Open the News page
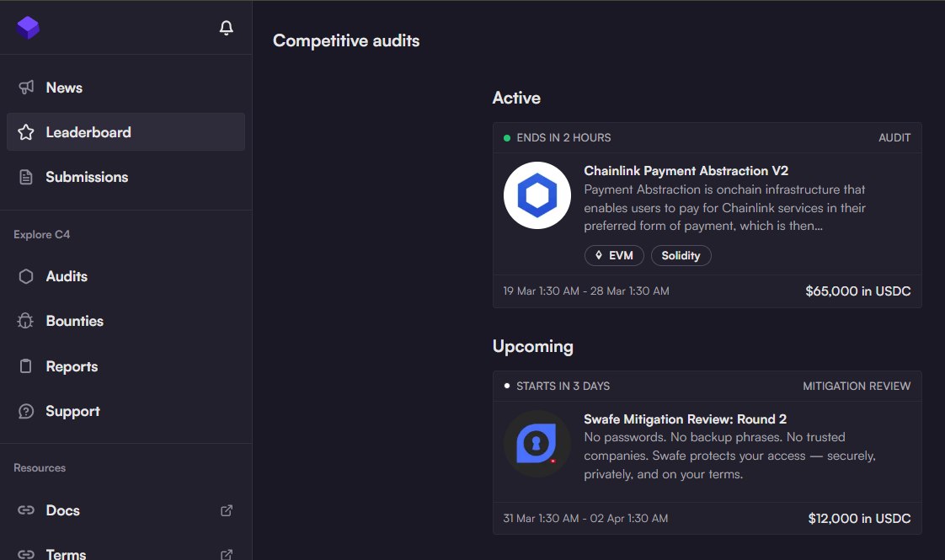The width and height of the screenshot is (945, 560). 125,88
